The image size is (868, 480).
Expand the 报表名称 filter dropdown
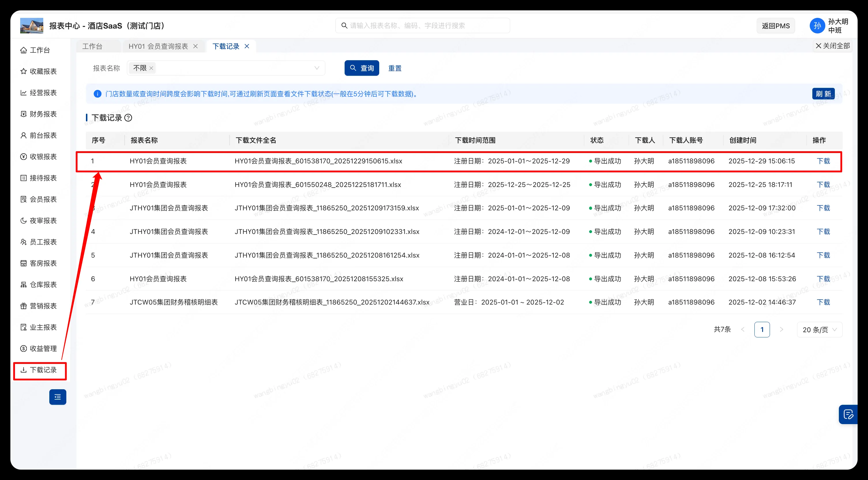coord(317,68)
